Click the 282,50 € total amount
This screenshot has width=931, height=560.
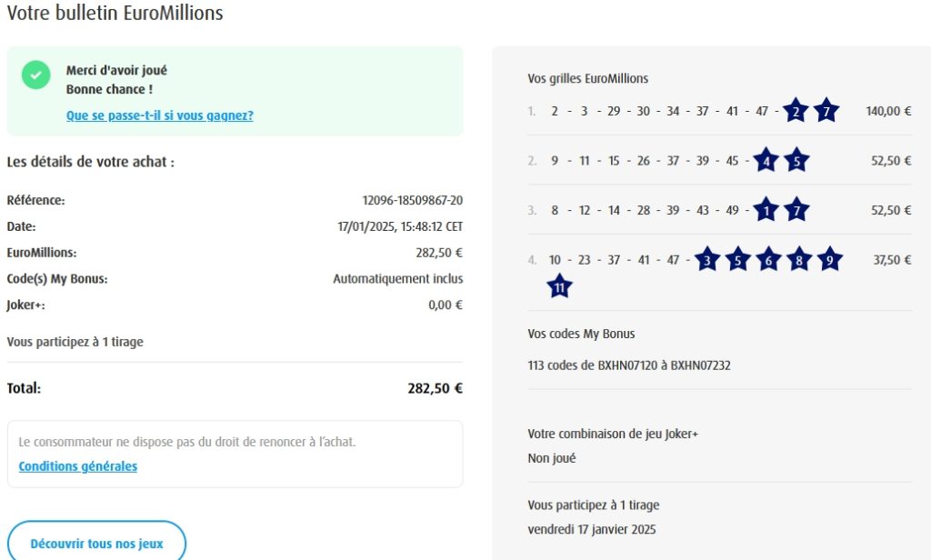tap(435, 388)
